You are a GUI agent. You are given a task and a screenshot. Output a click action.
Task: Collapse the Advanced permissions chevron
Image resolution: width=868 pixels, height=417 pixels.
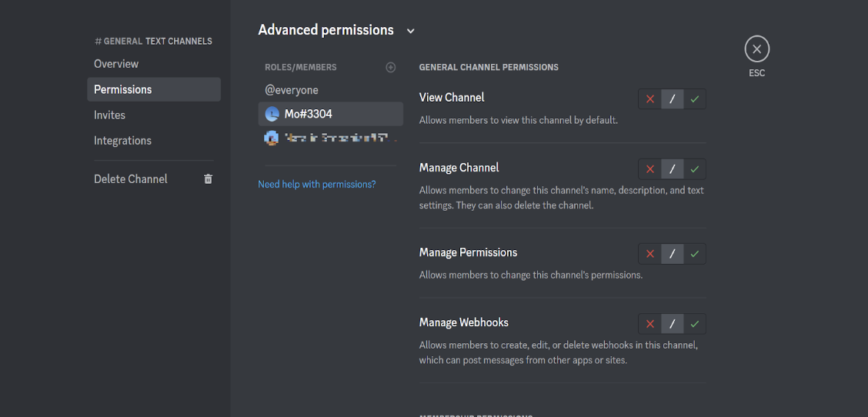411,31
